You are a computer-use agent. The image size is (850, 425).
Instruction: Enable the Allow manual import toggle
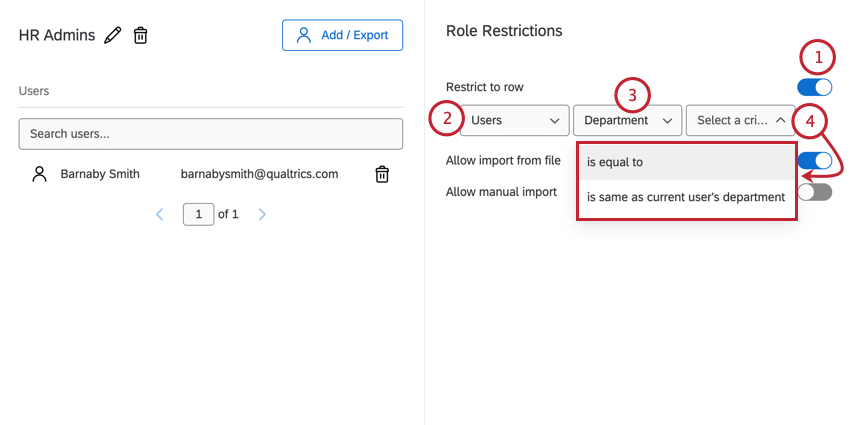pyautogui.click(x=815, y=191)
